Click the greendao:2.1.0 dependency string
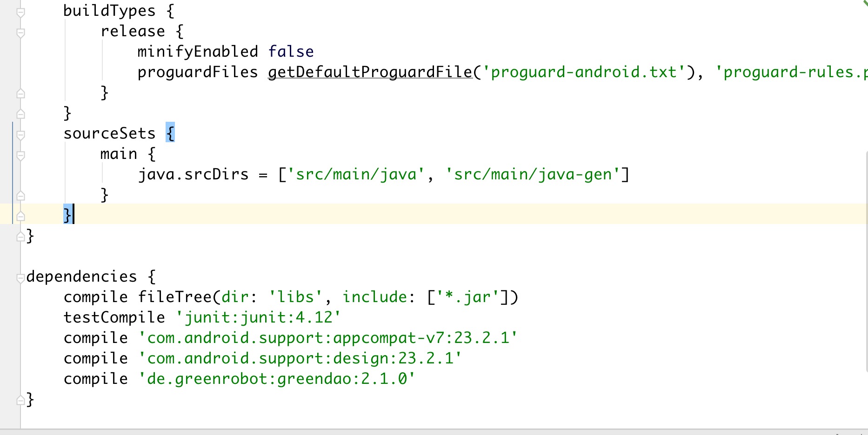The image size is (868, 435). tap(277, 379)
